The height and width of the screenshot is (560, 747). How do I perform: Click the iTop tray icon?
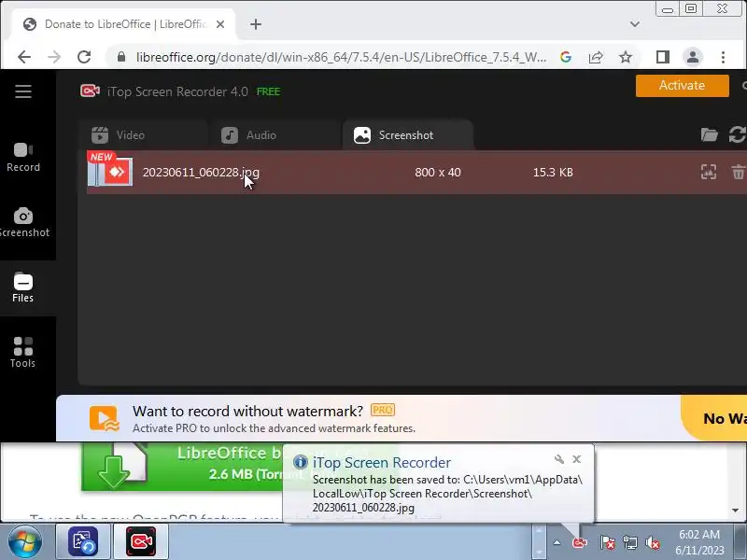pos(579,542)
